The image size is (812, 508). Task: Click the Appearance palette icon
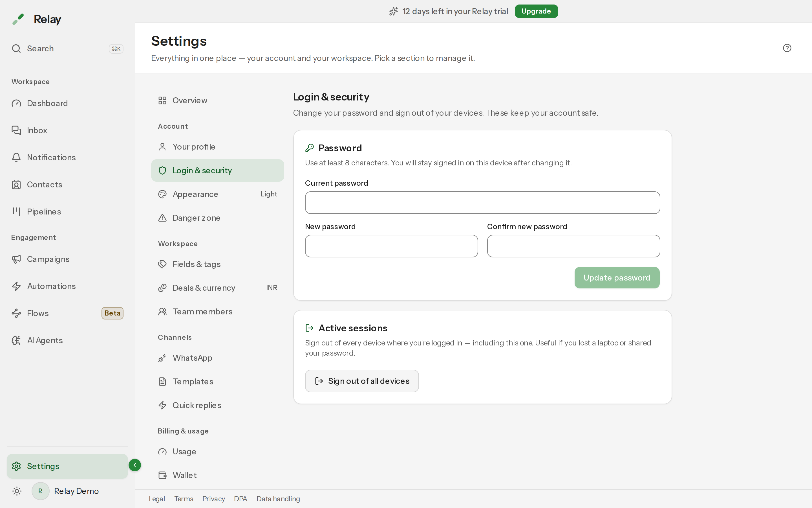[162, 194]
